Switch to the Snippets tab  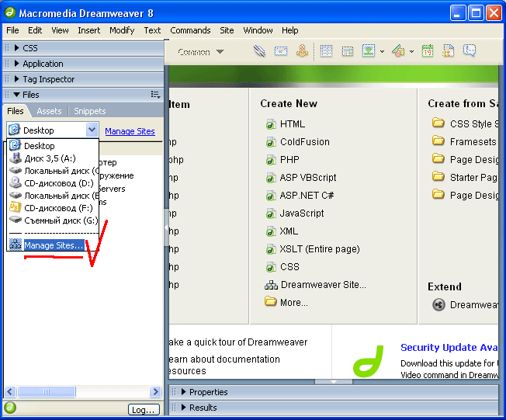point(90,111)
